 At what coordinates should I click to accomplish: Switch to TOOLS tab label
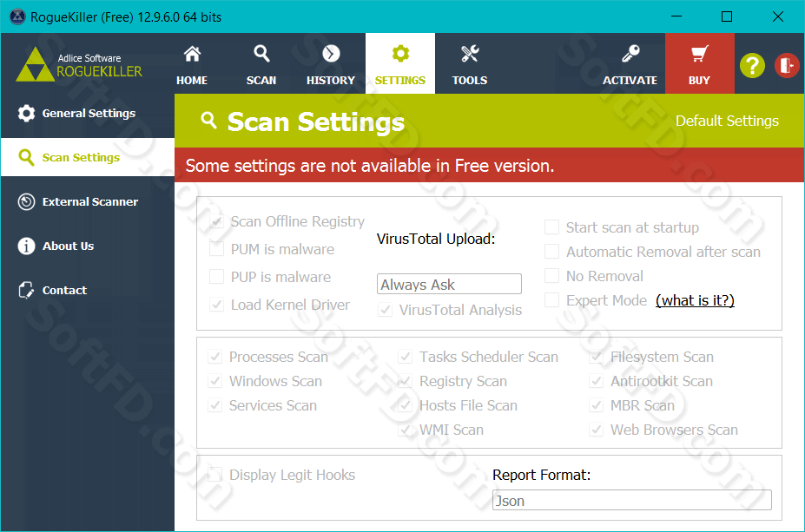pyautogui.click(x=470, y=81)
